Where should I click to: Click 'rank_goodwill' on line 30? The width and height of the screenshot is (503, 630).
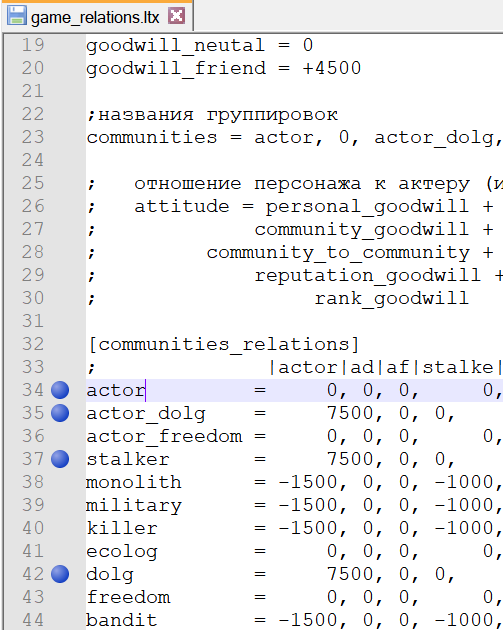pyautogui.click(x=391, y=299)
